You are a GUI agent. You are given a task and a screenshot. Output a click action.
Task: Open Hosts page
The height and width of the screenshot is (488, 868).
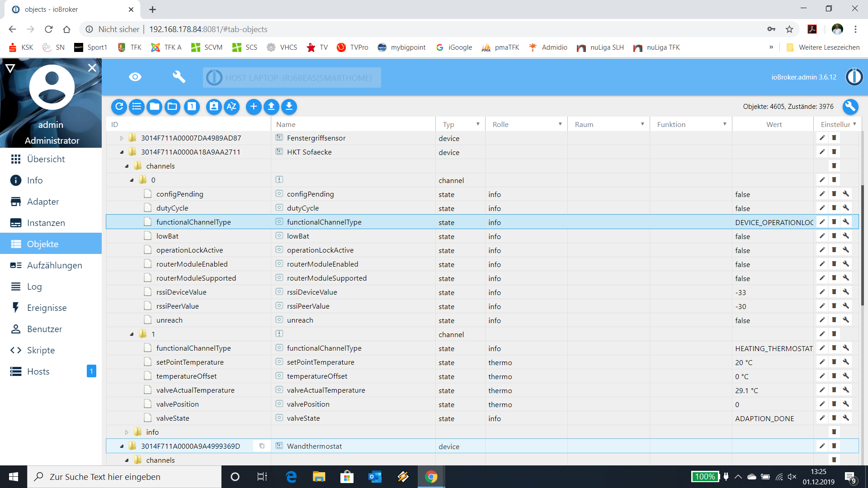point(51,371)
